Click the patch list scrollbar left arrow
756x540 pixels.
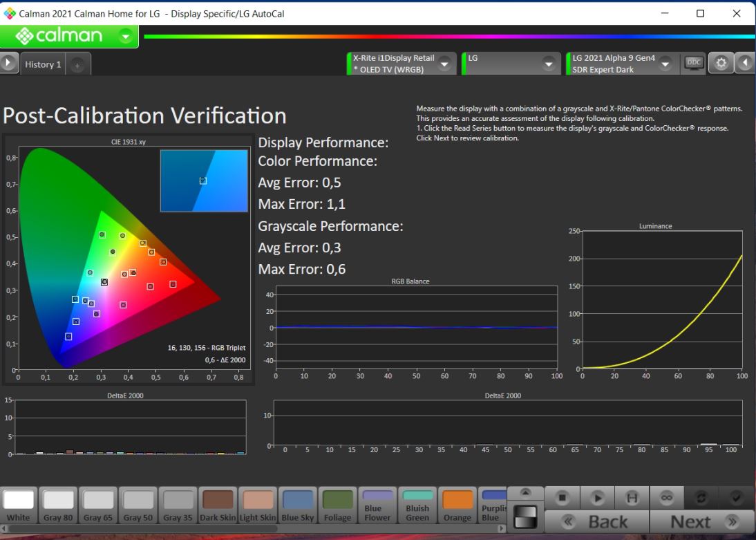4,528
